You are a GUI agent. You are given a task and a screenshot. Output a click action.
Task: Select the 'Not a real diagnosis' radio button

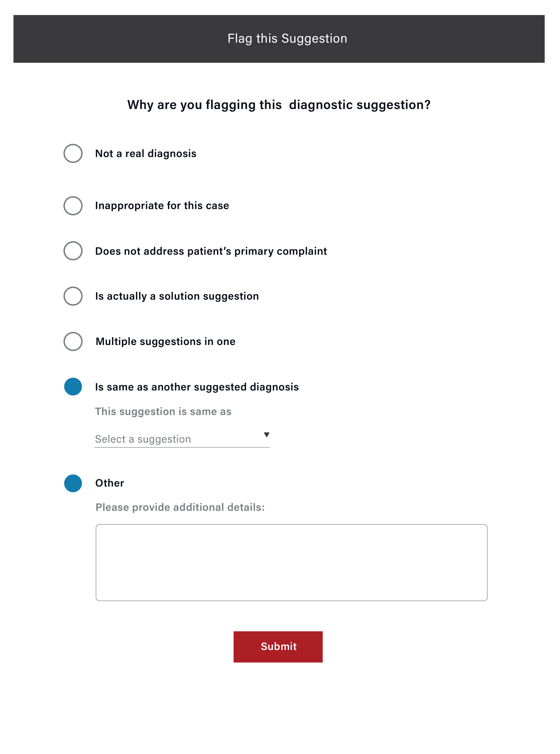pyautogui.click(x=73, y=153)
